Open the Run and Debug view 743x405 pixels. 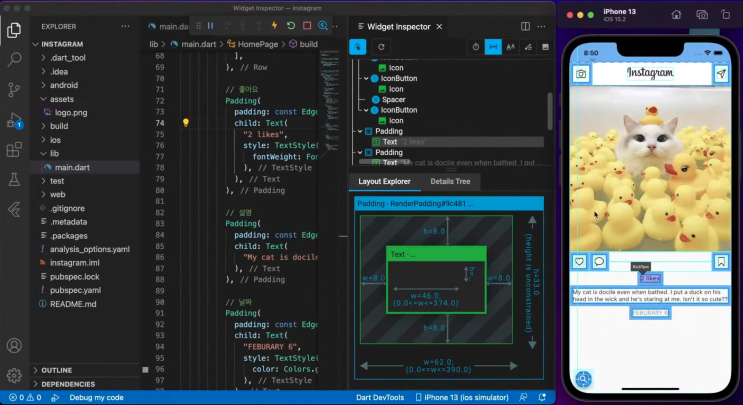click(14, 121)
